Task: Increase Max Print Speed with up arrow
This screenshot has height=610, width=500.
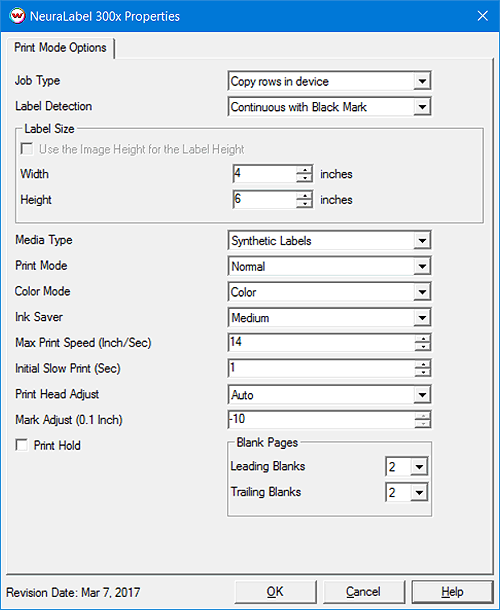Action: tap(422, 338)
